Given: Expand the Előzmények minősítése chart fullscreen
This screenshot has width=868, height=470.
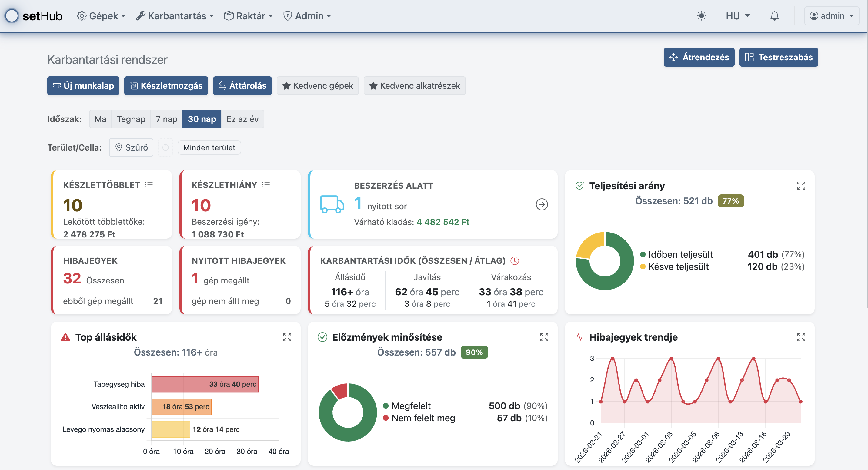Looking at the screenshot, I should 544,337.
